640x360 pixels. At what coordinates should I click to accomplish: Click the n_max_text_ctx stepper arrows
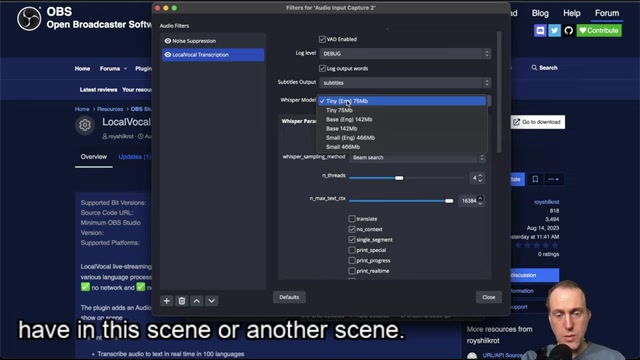tap(480, 201)
